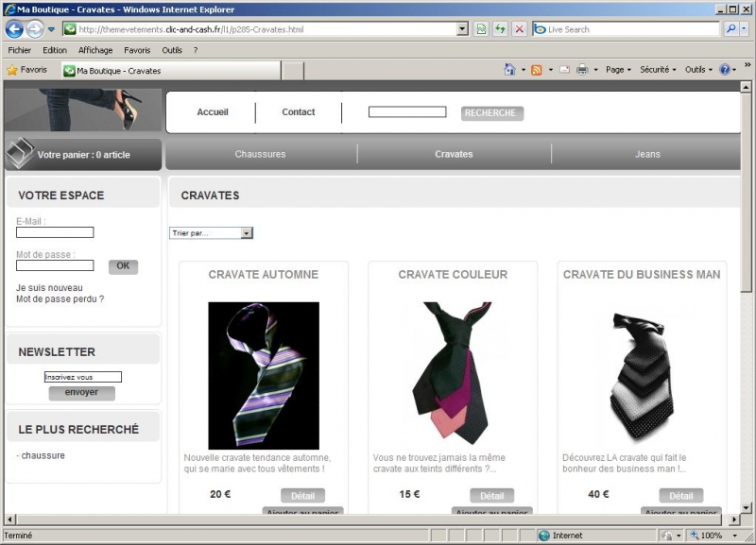
Task: Click the E-Mail login field
Action: pyautogui.click(x=55, y=232)
